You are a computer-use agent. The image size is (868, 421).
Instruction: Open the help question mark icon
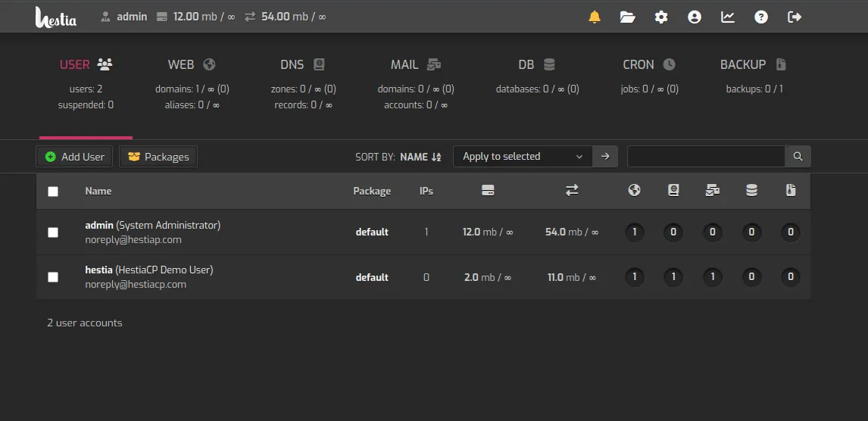click(x=761, y=17)
